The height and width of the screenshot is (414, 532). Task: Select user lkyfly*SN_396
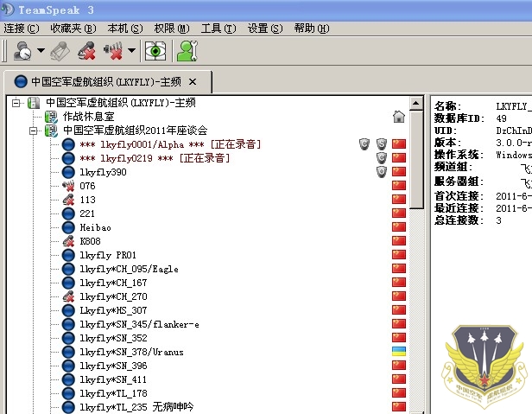click(x=113, y=366)
